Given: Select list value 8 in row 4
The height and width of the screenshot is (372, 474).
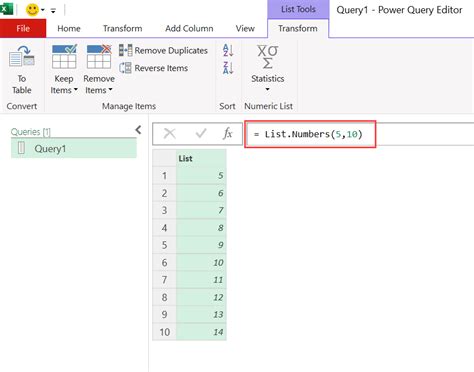Looking at the screenshot, I should click(201, 228).
